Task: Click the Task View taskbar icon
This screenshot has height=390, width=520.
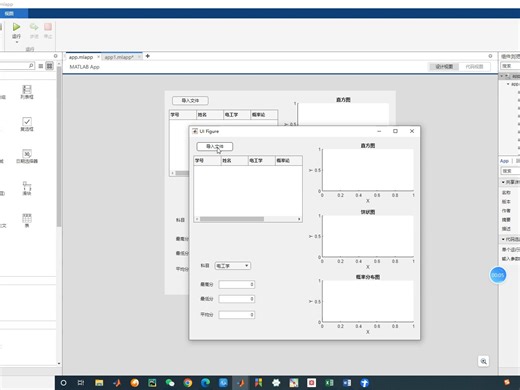Action: pyautogui.click(x=81, y=383)
